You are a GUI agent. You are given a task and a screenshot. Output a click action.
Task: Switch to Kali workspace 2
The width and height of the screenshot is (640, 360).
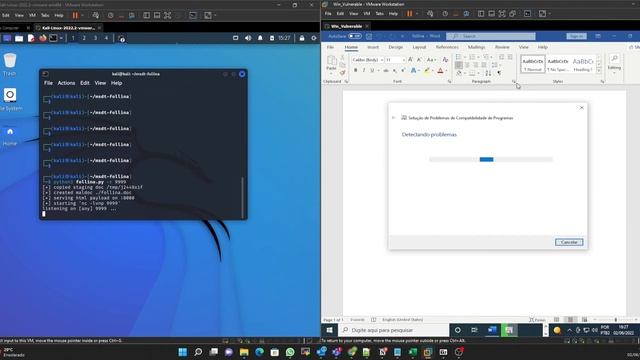(84, 38)
